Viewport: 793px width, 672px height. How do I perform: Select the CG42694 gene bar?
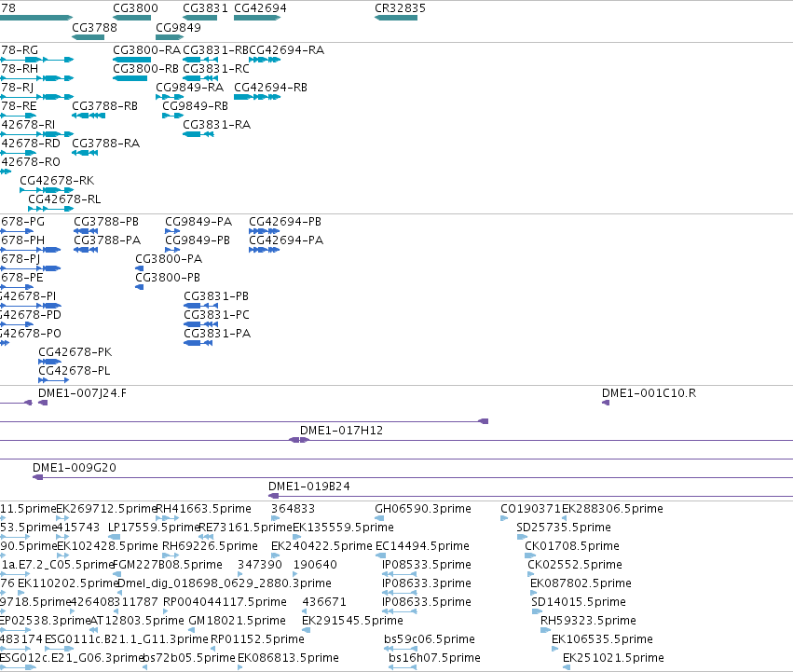click(257, 18)
